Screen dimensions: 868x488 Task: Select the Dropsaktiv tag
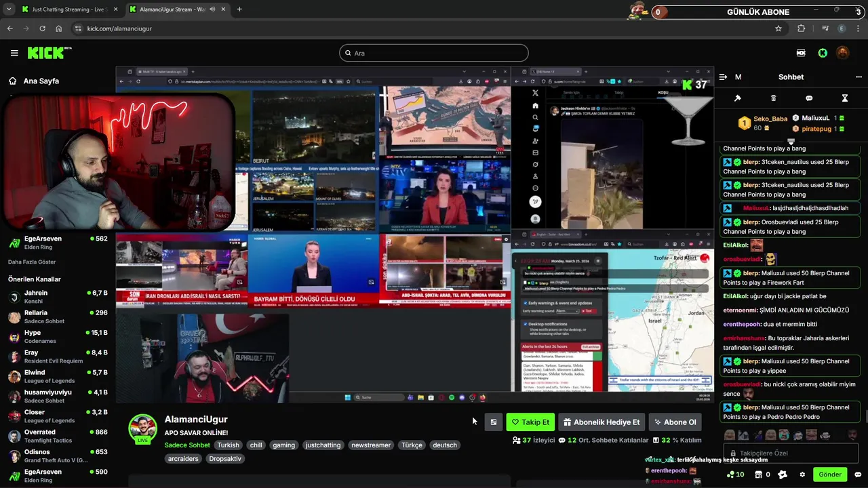(x=225, y=459)
